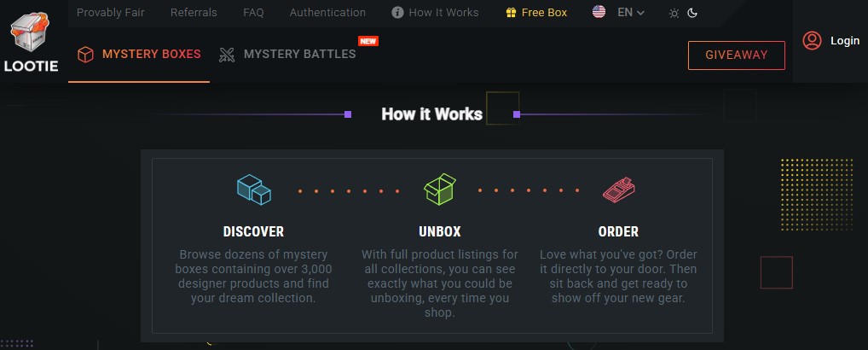This screenshot has height=350, width=868.
Task: Click the Lootie box logo
Action: 31,32
